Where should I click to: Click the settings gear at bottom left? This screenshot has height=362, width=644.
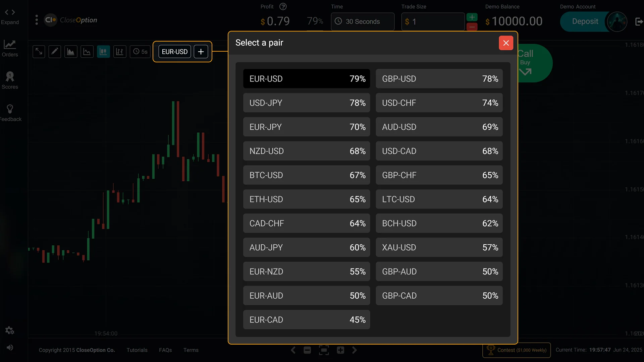click(10, 330)
